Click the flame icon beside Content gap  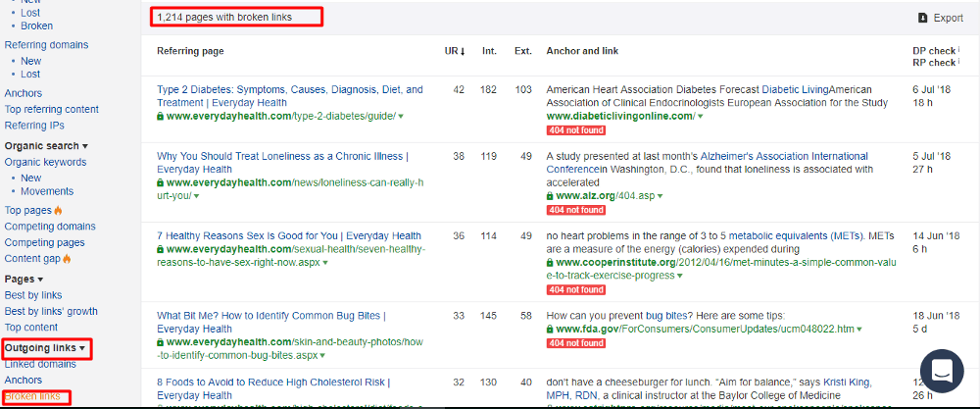tap(67, 258)
